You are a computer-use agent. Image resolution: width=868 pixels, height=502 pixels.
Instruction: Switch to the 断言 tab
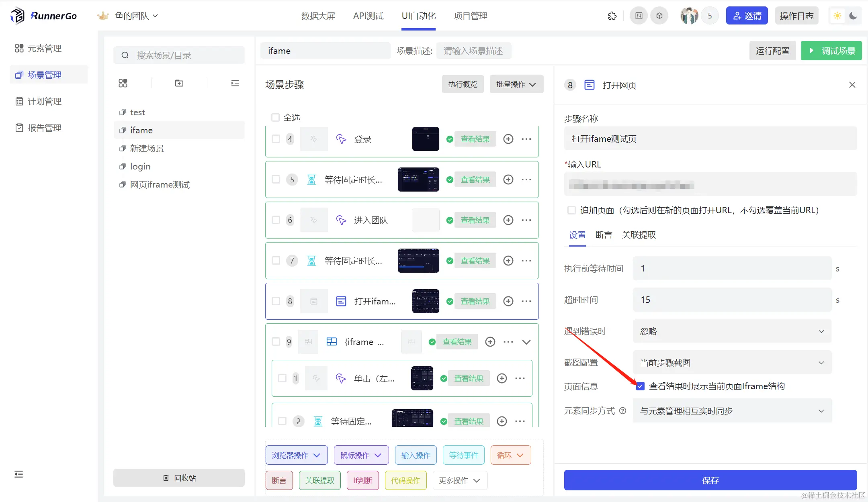click(x=604, y=235)
